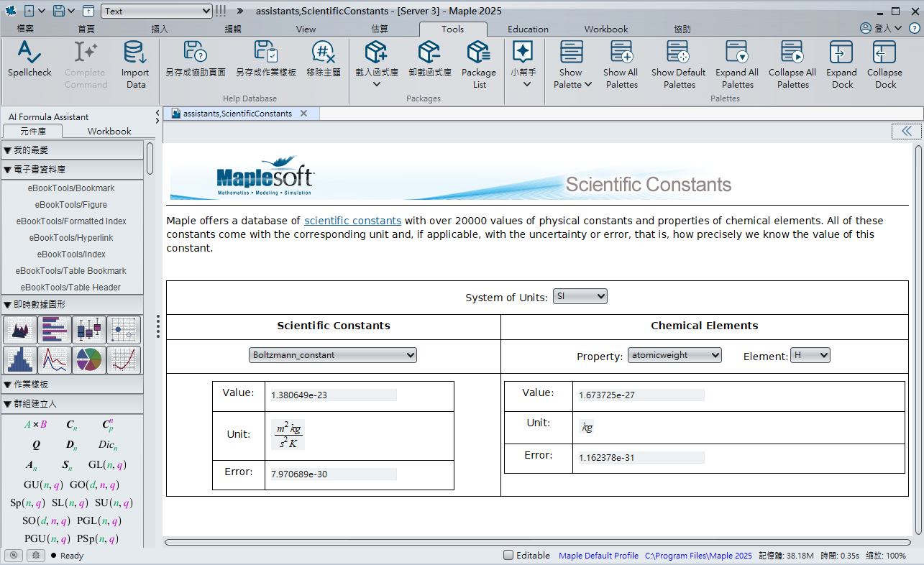Insert the histogram palette item
The width and height of the screenshot is (924, 565).
pyautogui.click(x=20, y=359)
